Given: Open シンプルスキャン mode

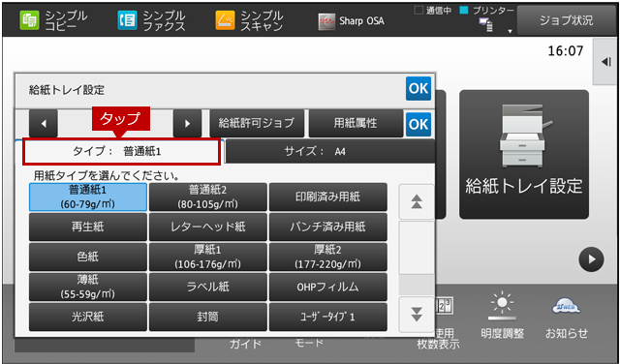Looking at the screenshot, I should pyautogui.click(x=250, y=20).
